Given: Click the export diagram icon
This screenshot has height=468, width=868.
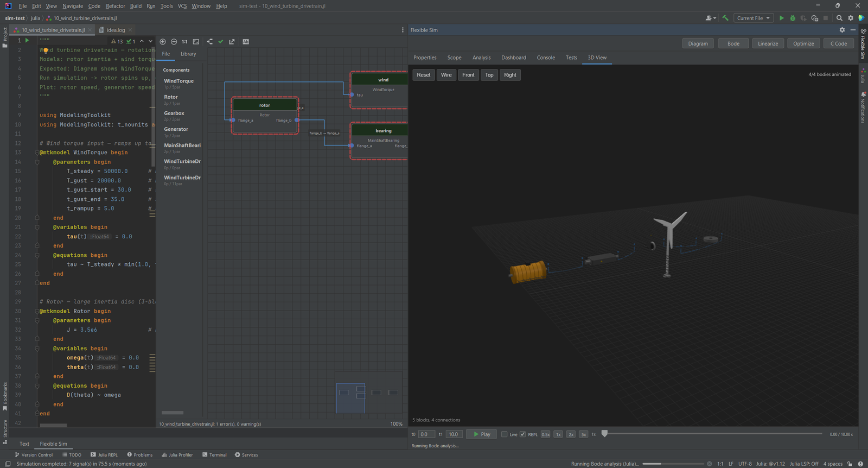Looking at the screenshot, I should point(232,42).
